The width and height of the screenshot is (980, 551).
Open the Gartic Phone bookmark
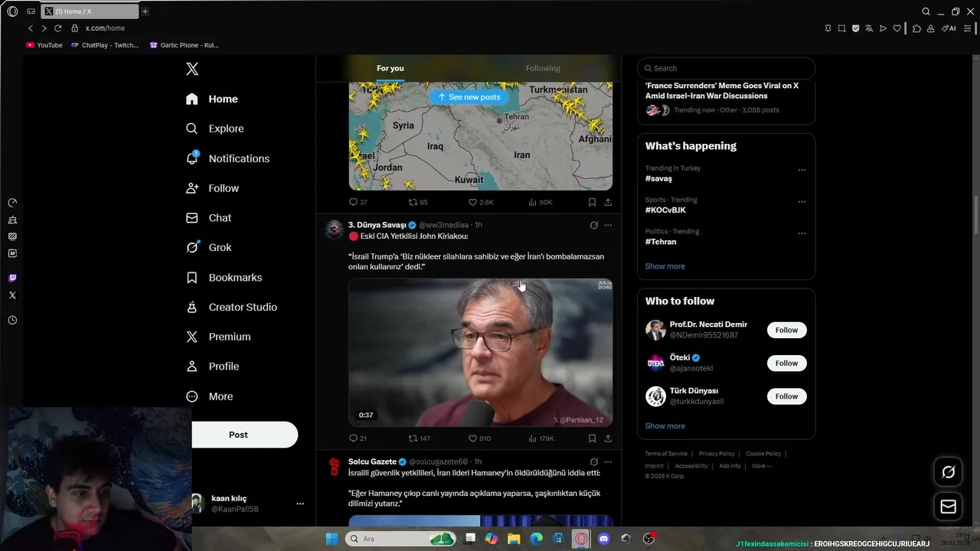(185, 45)
